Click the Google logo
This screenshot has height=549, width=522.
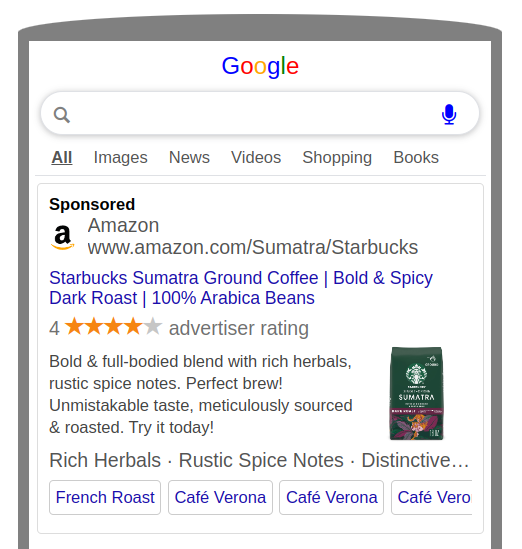(260, 66)
